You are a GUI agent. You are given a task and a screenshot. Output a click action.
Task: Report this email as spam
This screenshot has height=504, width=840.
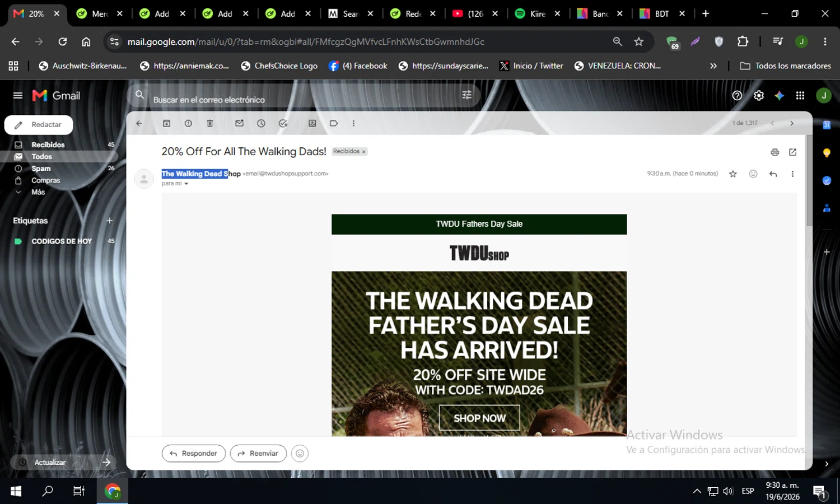(x=188, y=123)
